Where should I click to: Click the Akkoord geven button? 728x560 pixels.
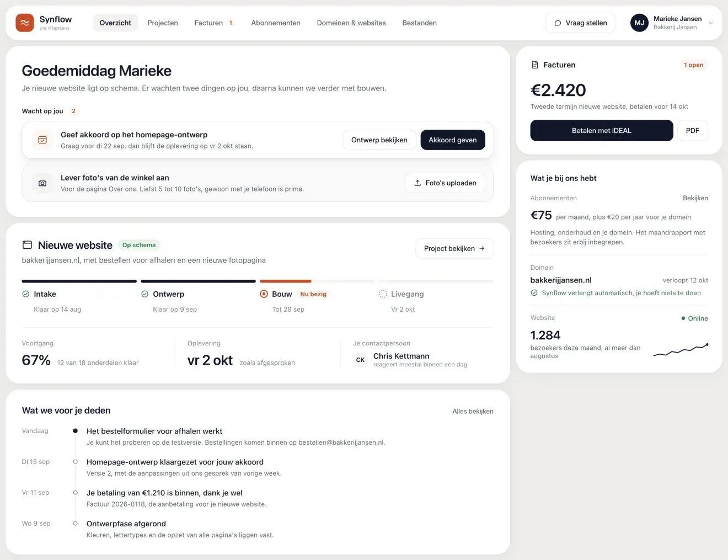(x=453, y=140)
